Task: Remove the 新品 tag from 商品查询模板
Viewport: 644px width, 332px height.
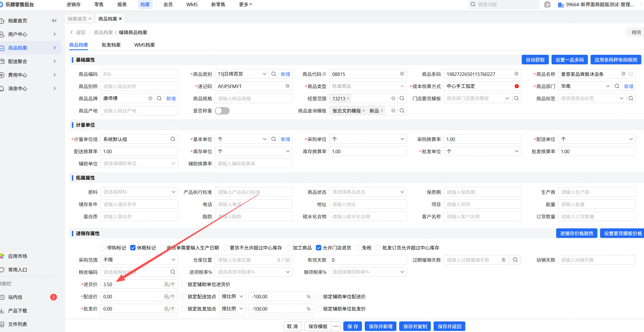Action: click(382, 111)
